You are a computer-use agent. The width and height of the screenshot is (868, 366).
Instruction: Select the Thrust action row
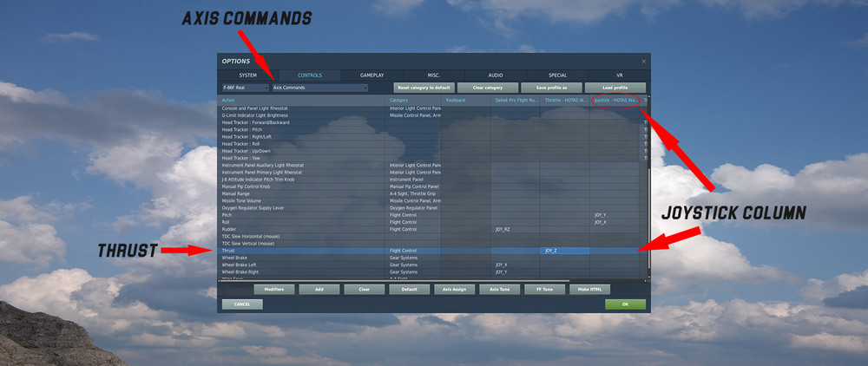click(x=431, y=251)
